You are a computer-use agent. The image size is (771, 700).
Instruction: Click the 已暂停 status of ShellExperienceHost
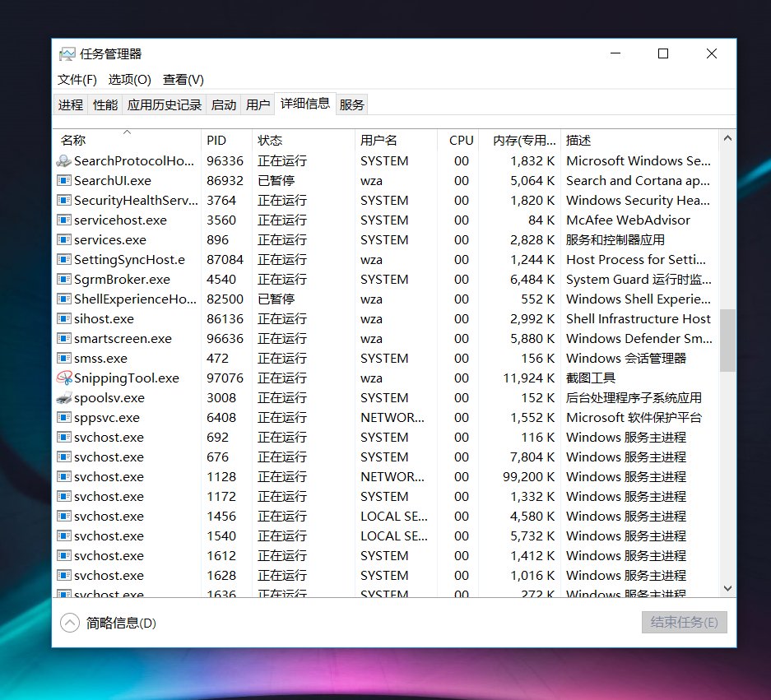(276, 299)
